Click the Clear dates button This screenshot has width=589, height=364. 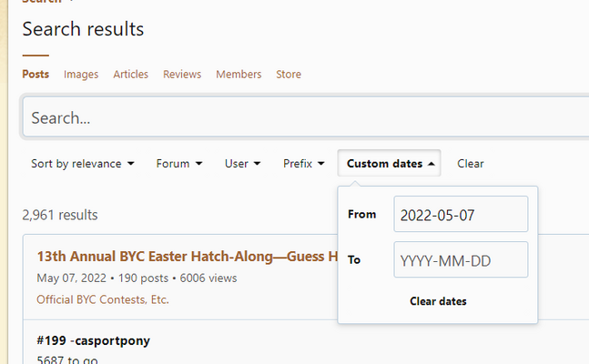point(438,301)
